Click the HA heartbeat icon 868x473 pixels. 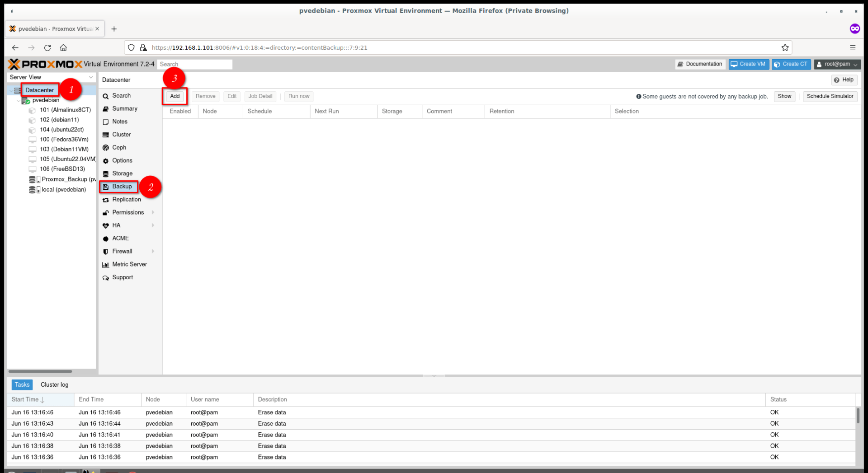click(x=105, y=225)
